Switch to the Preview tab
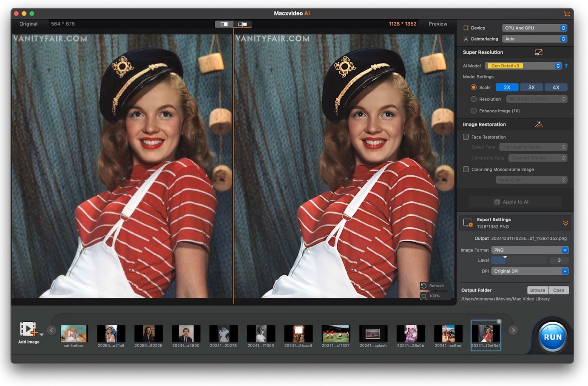This screenshot has height=386, width=588. tap(438, 24)
